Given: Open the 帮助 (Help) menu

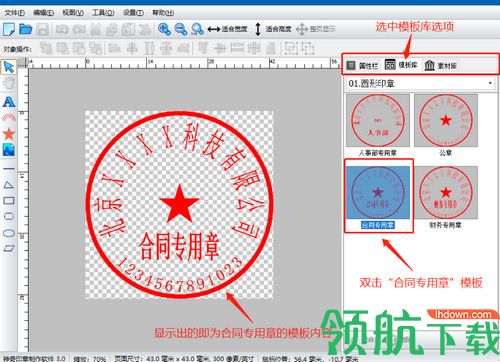Looking at the screenshot, I should point(163,13).
